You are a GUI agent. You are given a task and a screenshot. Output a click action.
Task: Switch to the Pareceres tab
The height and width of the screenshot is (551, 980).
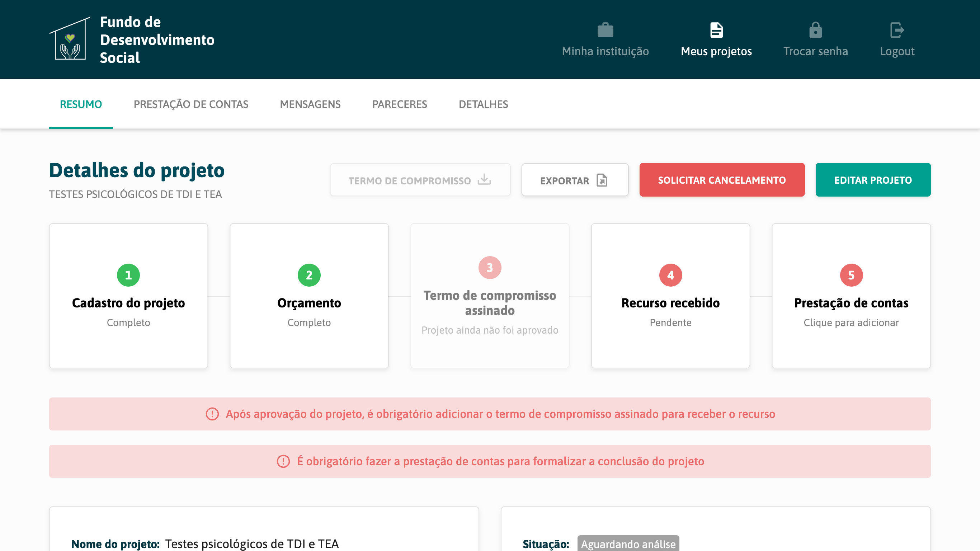(x=400, y=104)
